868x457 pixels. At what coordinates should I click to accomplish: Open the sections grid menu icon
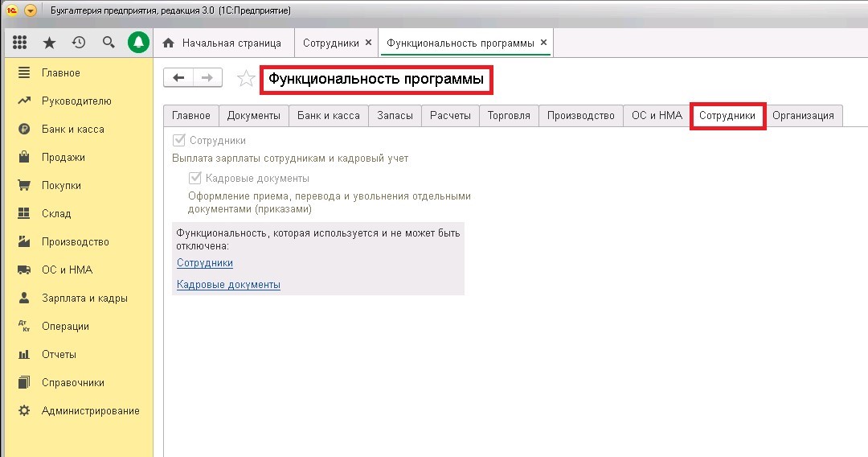(20, 43)
